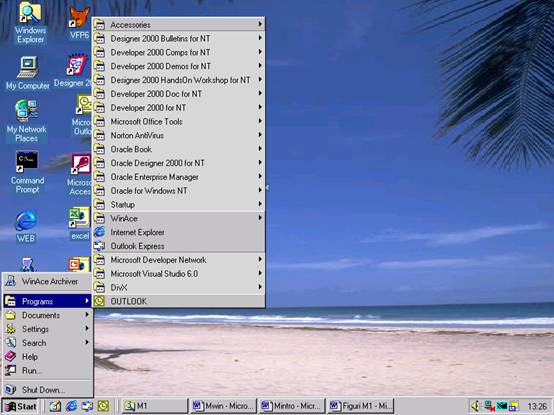The width and height of the screenshot is (554, 415).
Task: Expand the Oracle Book group
Action: 178,149
